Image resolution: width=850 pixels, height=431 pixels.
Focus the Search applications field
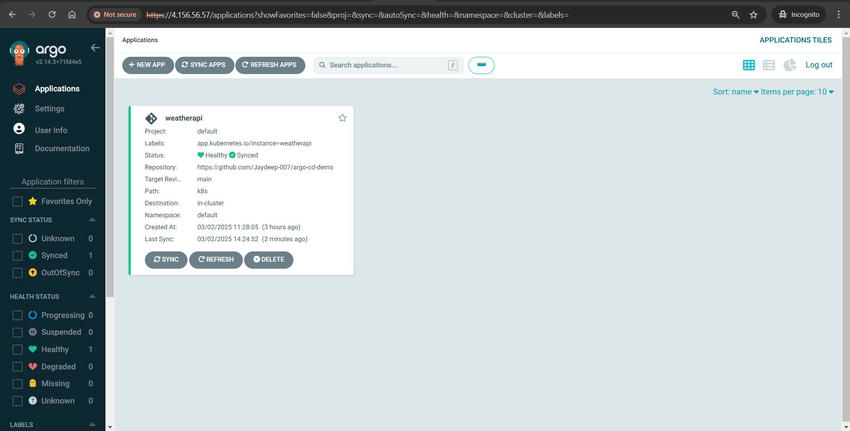coord(388,65)
